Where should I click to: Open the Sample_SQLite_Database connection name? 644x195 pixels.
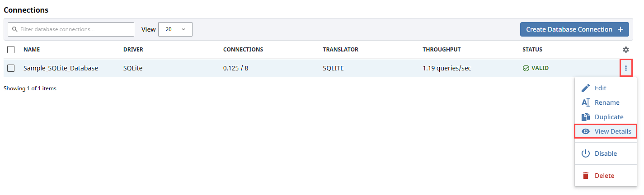point(61,68)
